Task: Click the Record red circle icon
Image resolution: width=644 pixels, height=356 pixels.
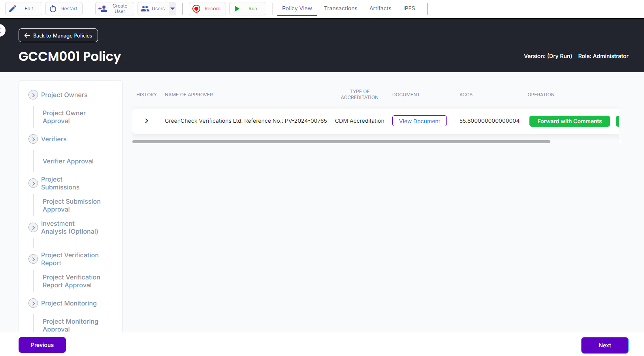Action: (196, 9)
